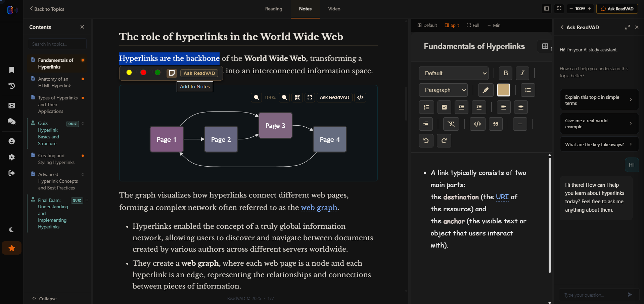644x304 pixels.
Task: Switch to the Notes tab
Action: (305, 9)
